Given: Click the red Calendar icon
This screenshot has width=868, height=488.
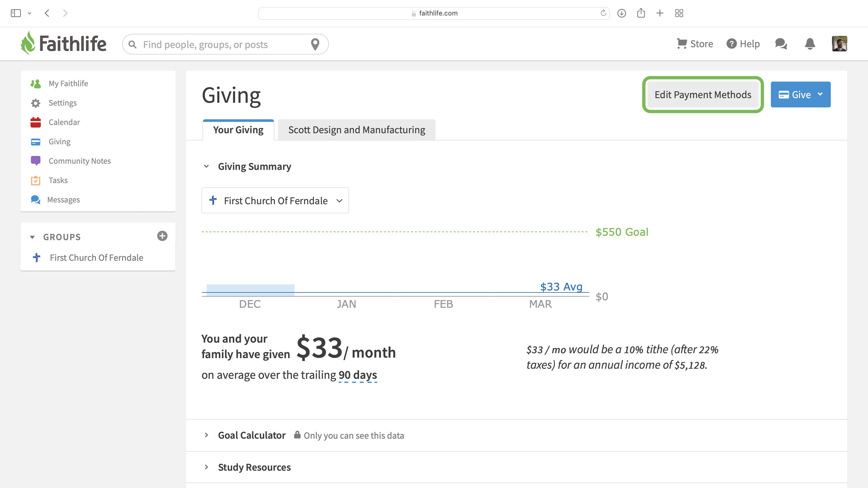Looking at the screenshot, I should pos(35,122).
